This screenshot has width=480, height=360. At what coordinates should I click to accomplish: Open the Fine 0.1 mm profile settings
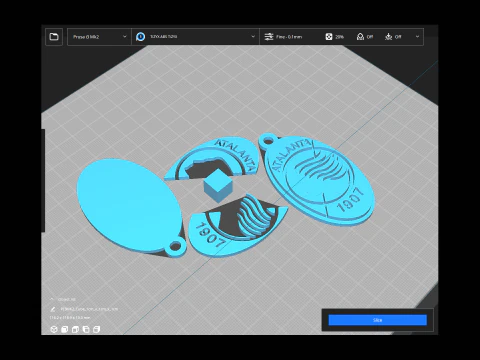pos(283,37)
